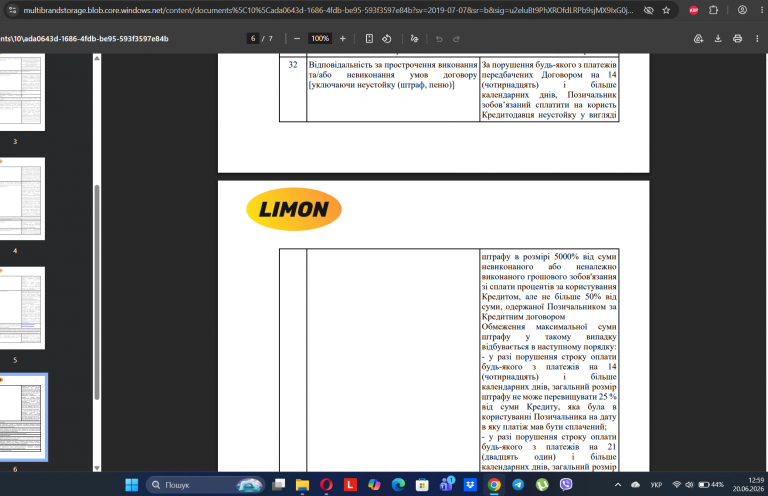Undo the last PDF annotation
This screenshot has width=768, height=496.
(x=439, y=39)
